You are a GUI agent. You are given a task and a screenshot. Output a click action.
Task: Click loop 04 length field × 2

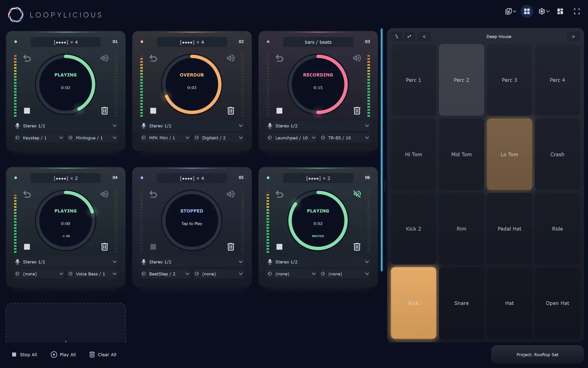66,178
